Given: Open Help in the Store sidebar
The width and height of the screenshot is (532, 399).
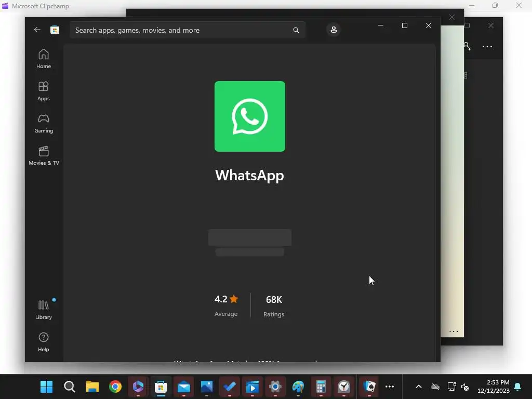Looking at the screenshot, I should point(44,342).
